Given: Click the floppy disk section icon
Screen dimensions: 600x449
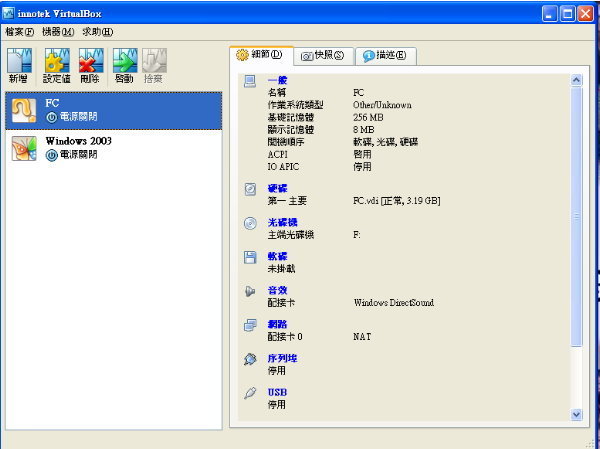Looking at the screenshot, I should pos(250,257).
